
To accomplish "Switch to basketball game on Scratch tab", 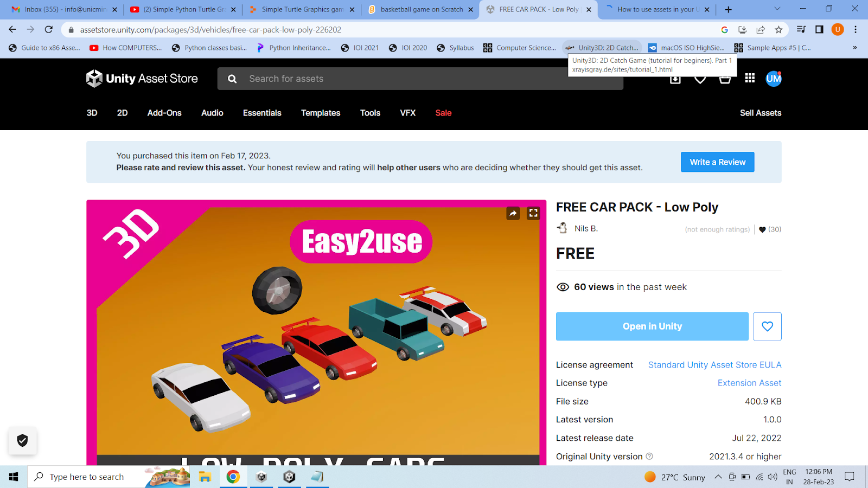I will (x=421, y=9).
